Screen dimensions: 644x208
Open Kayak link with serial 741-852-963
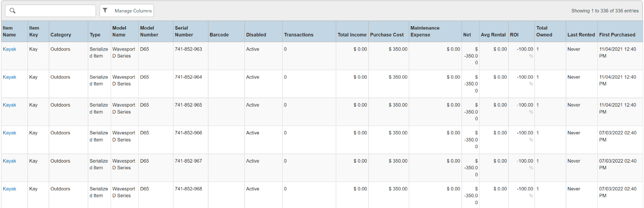(x=10, y=49)
